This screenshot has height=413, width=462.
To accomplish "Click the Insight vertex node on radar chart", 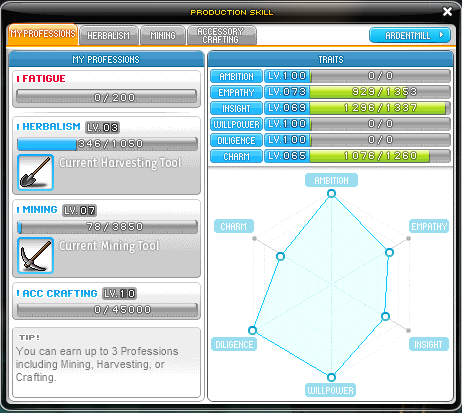I will pyautogui.click(x=385, y=316).
